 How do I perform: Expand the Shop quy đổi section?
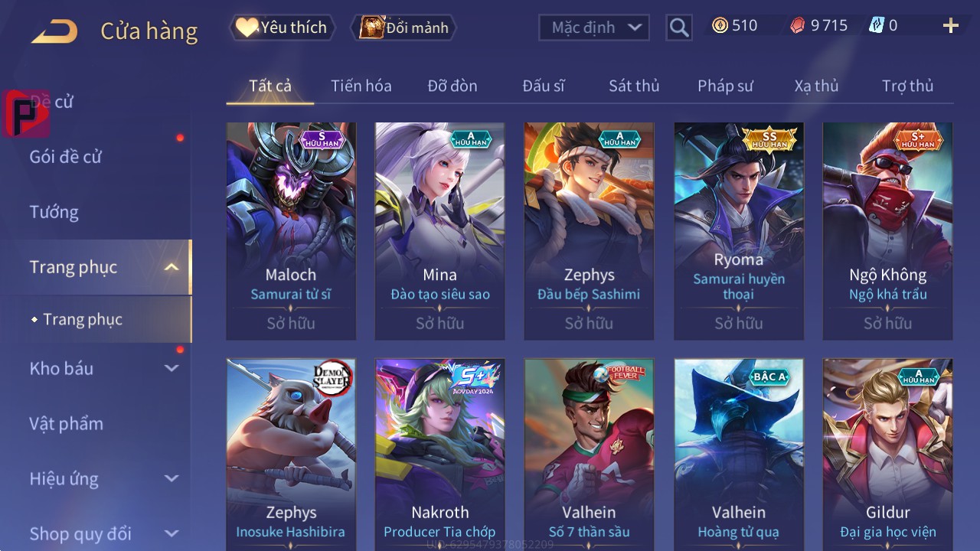tap(171, 533)
